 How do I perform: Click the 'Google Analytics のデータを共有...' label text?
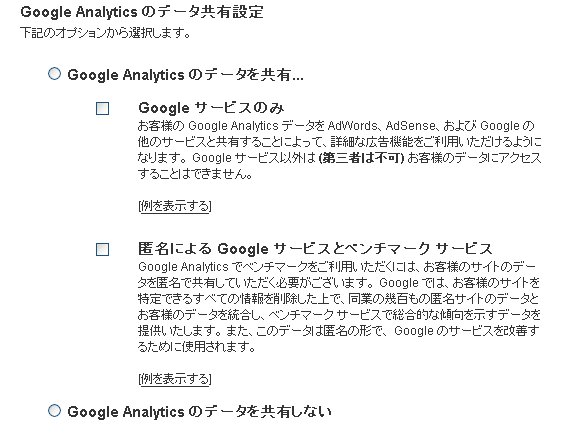(x=185, y=75)
